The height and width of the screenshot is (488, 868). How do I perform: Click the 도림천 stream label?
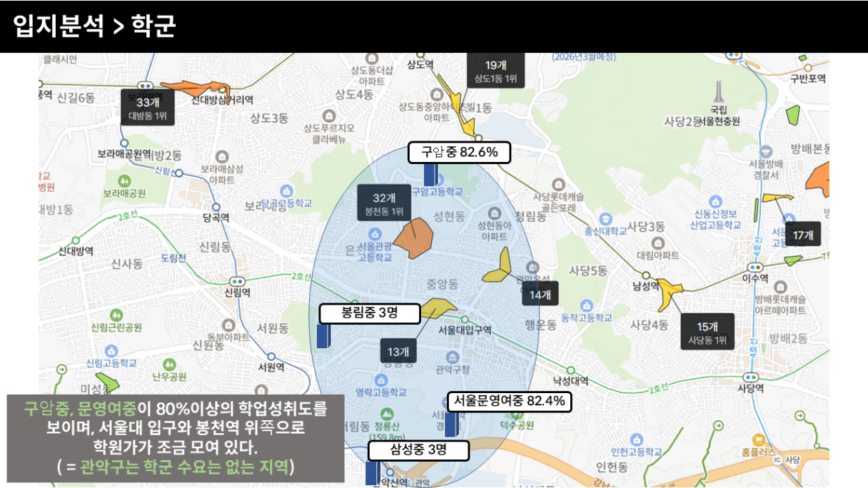(173, 257)
